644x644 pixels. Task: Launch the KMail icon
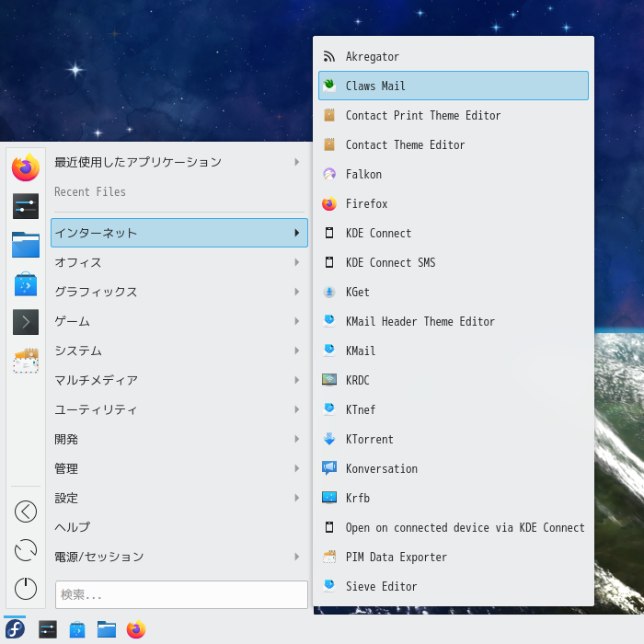pyautogui.click(x=329, y=351)
